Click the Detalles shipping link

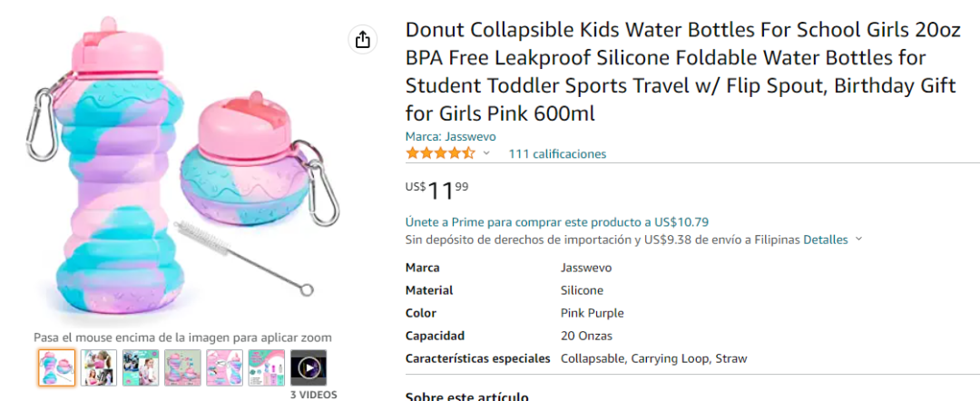pyautogui.click(x=826, y=240)
